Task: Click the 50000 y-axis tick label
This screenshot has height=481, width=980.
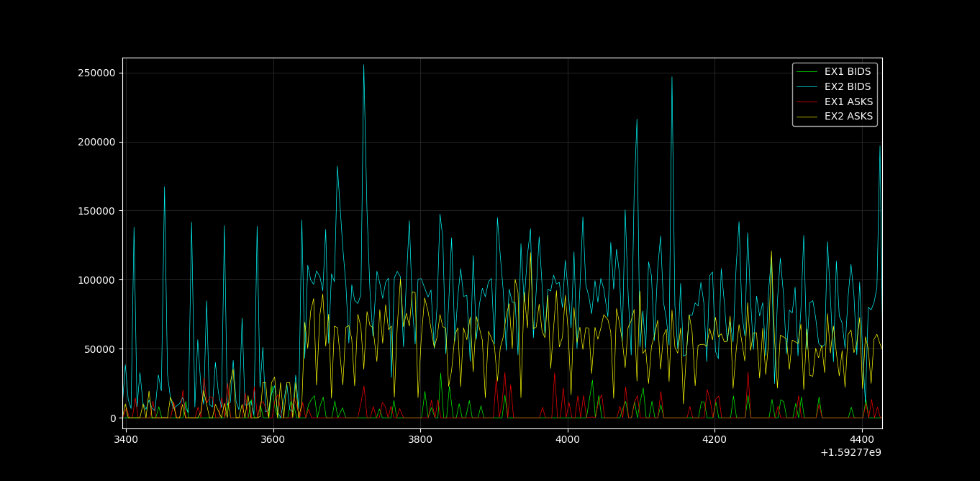Action: (101, 349)
